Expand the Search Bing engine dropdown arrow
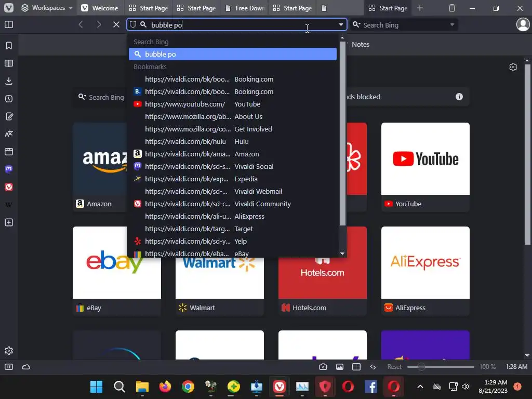This screenshot has height=399, width=532. point(452,25)
